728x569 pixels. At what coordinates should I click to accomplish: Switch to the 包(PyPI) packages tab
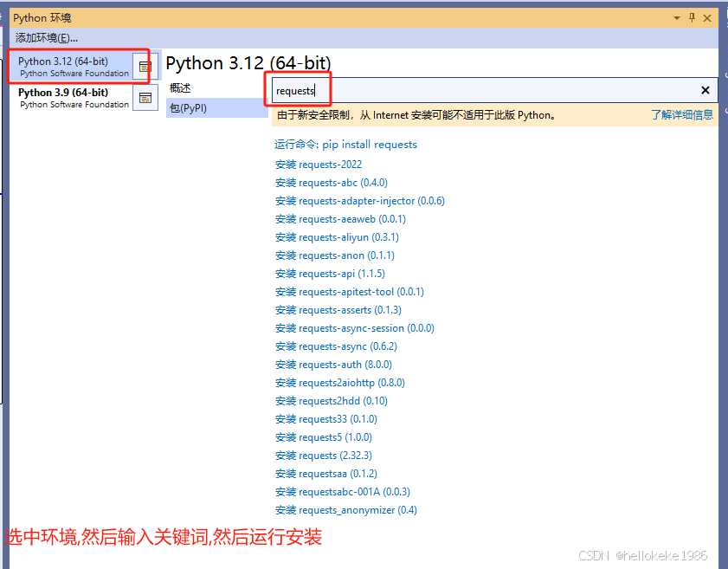(x=216, y=107)
